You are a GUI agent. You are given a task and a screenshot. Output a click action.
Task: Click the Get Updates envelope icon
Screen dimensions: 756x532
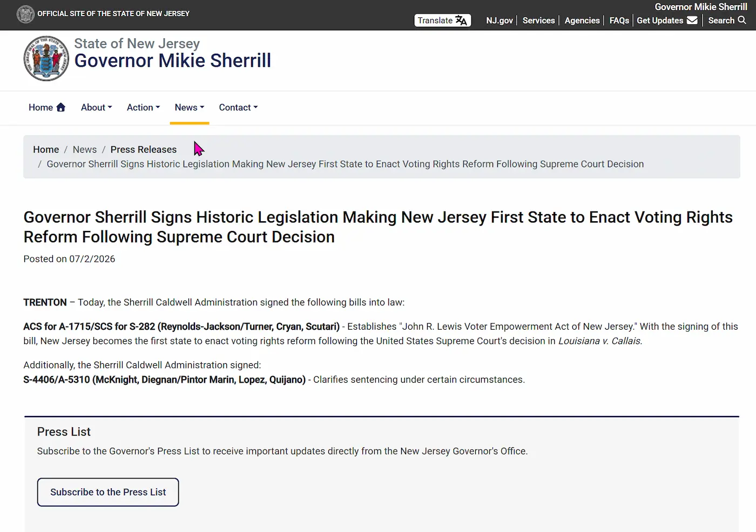(x=692, y=21)
